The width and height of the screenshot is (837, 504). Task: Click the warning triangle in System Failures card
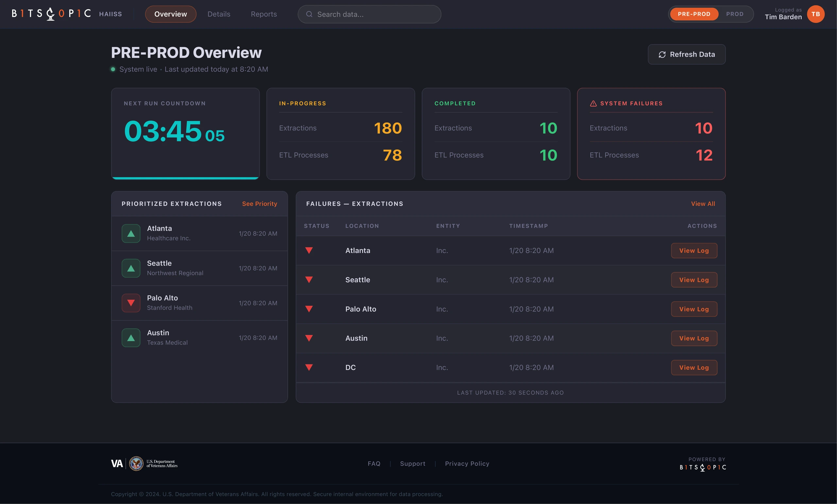(593, 104)
